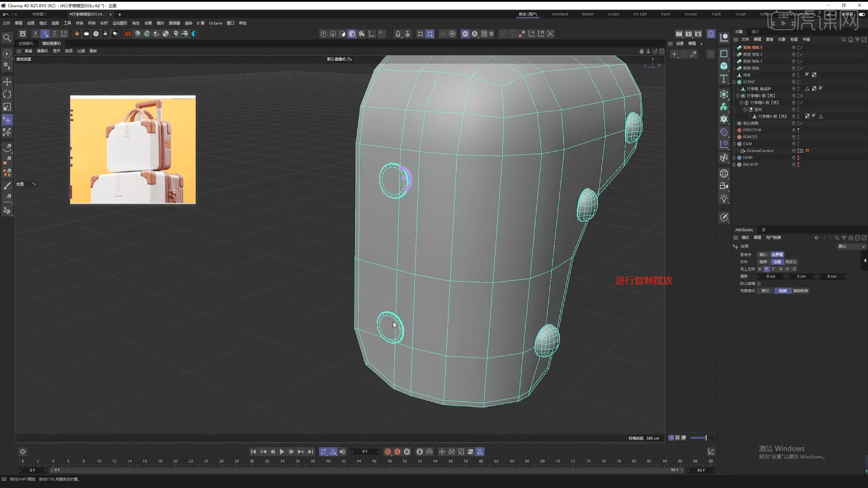
Task: Switch to the Sculpt layout tab
Action: pyautogui.click(x=613, y=14)
